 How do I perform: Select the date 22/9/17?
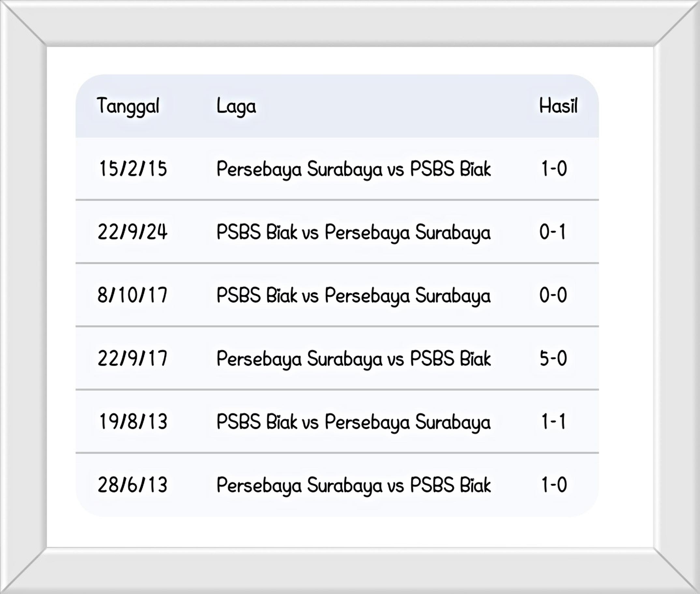[x=132, y=358]
